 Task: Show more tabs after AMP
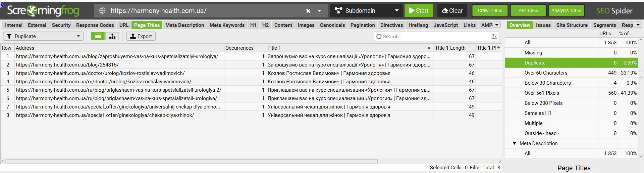pyautogui.click(x=497, y=25)
